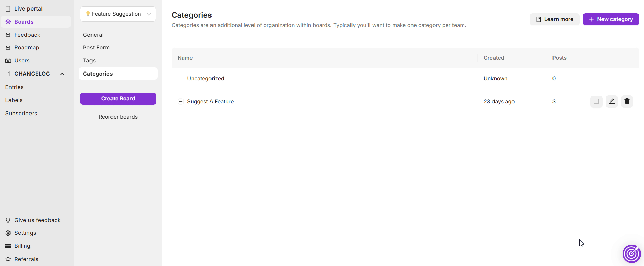Go to the General board settings
Screen dimensions: 644x266
point(94,35)
